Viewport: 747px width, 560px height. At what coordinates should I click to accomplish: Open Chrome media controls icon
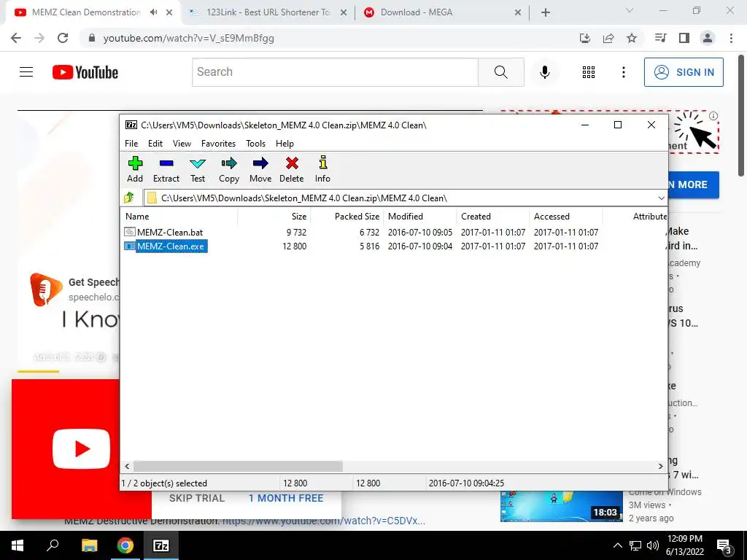pos(661,38)
